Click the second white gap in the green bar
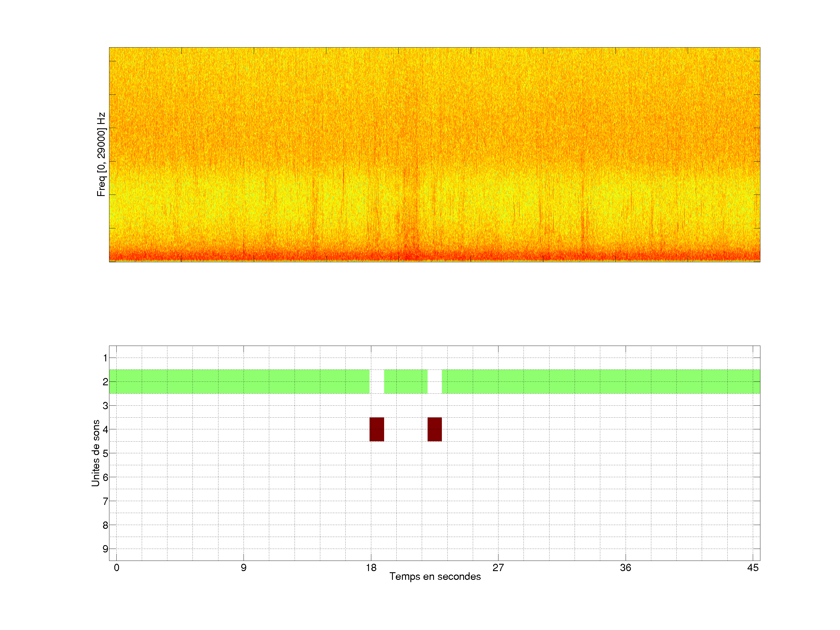Screen dimensions: 840x630 point(434,381)
